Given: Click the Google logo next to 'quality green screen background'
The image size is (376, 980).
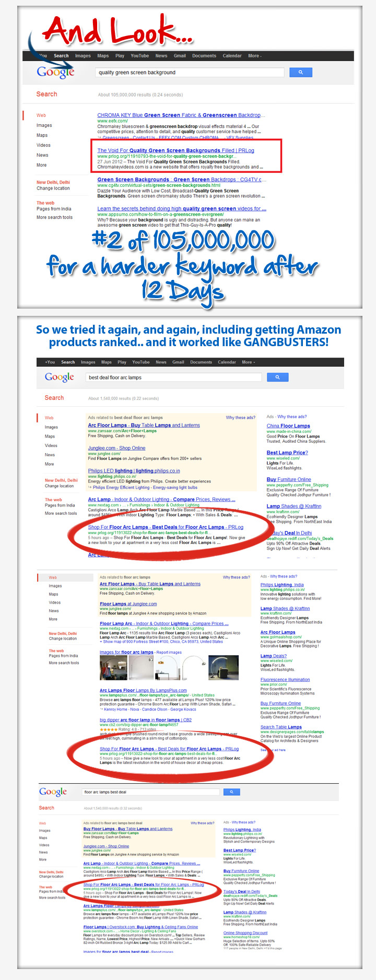Looking at the screenshot, I should pyautogui.click(x=55, y=73).
